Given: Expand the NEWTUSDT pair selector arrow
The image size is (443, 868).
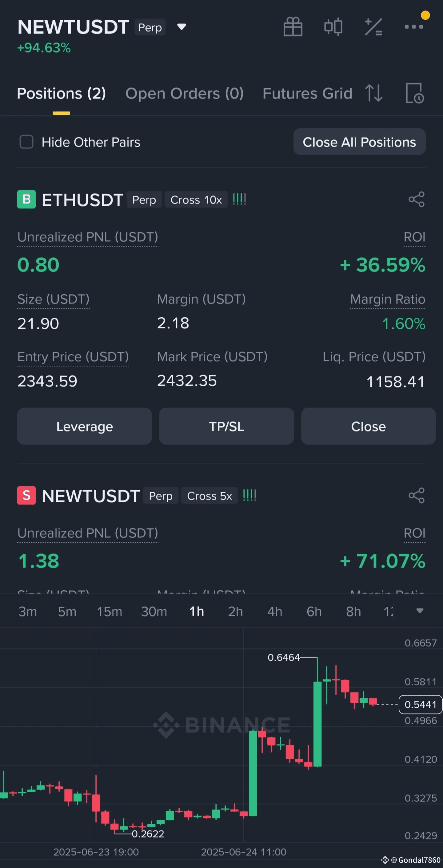Looking at the screenshot, I should (x=182, y=26).
